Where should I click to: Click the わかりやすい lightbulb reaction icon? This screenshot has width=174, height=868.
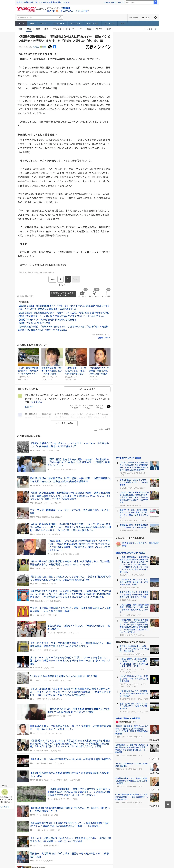(94, 293)
